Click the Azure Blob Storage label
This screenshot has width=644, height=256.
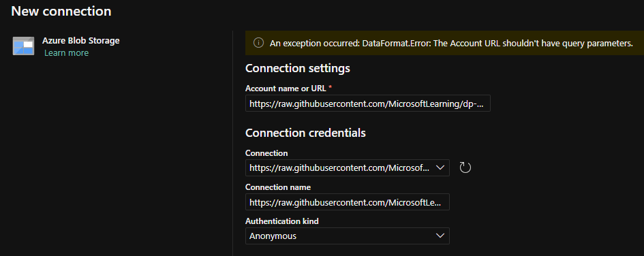click(x=81, y=41)
